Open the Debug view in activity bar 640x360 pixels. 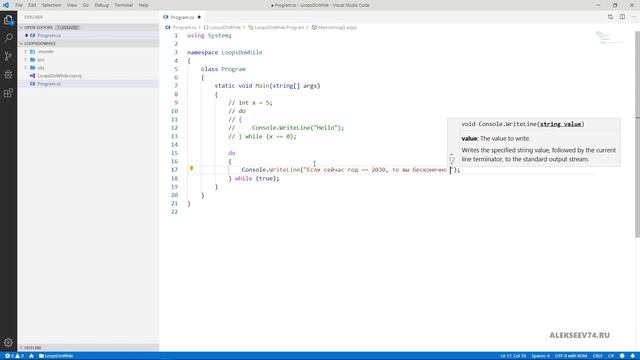(8, 75)
